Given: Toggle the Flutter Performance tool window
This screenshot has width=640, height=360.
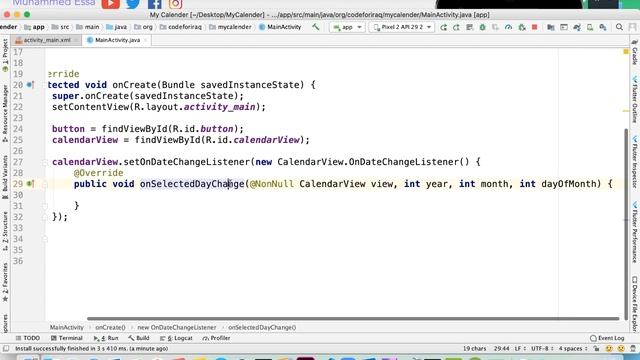Looking at the screenshot, I should pos(635,232).
